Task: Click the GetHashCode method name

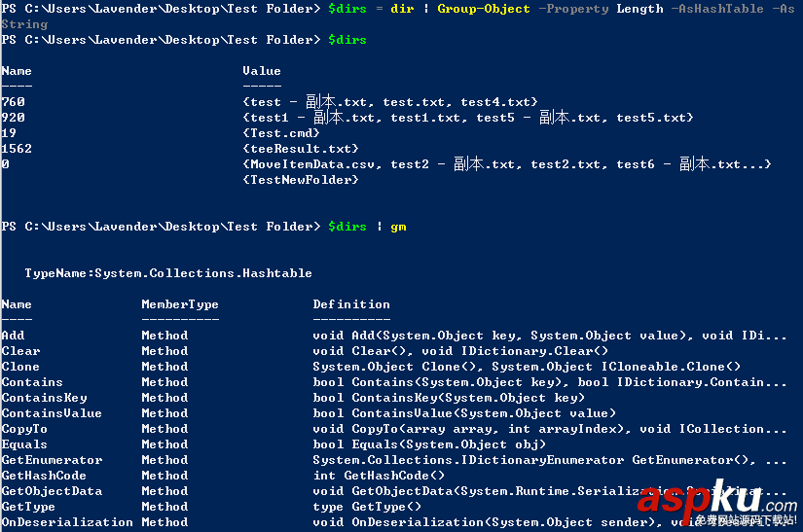Action: point(45,476)
